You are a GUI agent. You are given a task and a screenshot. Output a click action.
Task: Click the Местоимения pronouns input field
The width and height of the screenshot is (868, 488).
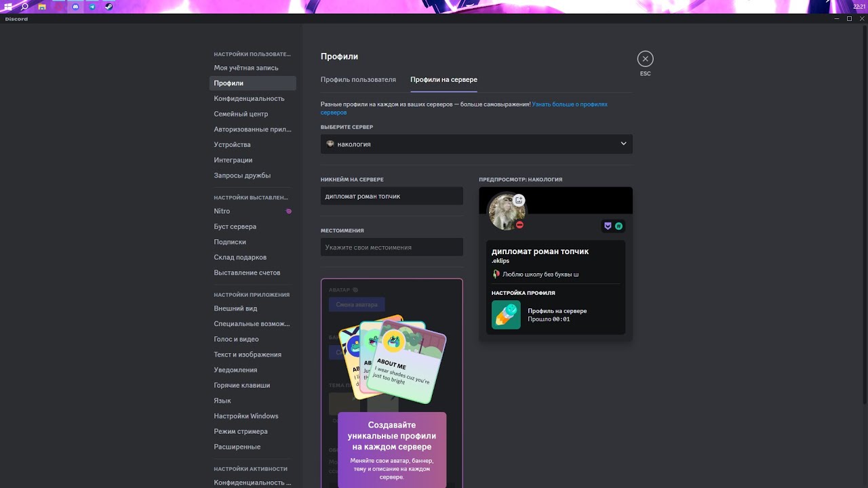tap(392, 247)
